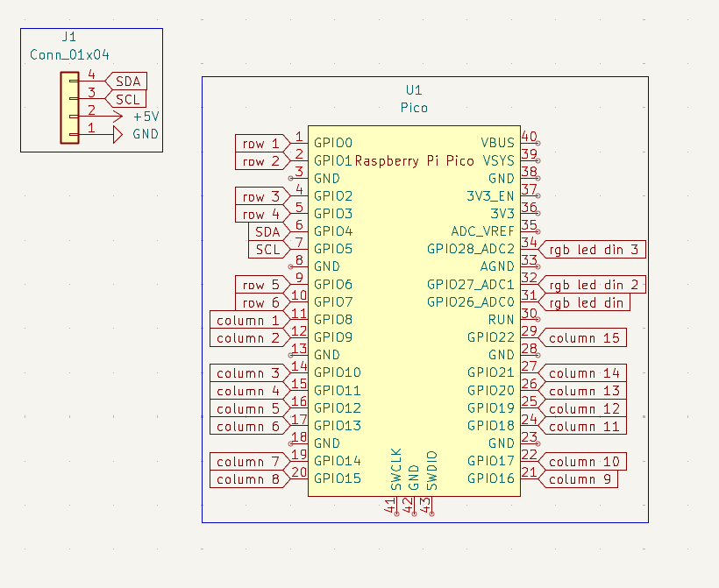The width and height of the screenshot is (719, 588).
Task: Select the SDA label connected to GPIO4
Action: coord(267,231)
